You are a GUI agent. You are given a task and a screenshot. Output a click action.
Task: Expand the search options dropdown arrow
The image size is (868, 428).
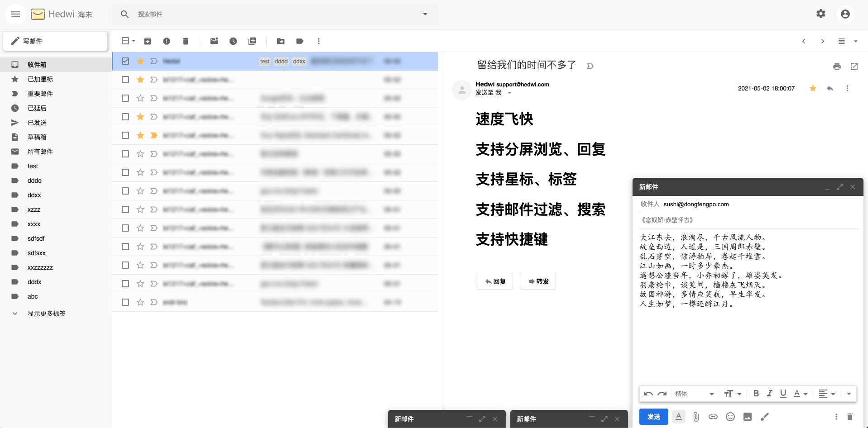[x=425, y=14]
